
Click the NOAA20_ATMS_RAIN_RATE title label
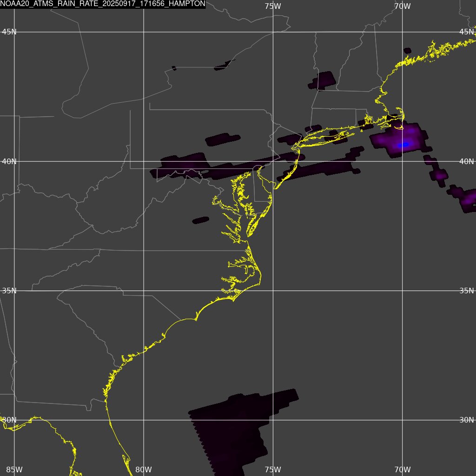[x=103, y=4]
